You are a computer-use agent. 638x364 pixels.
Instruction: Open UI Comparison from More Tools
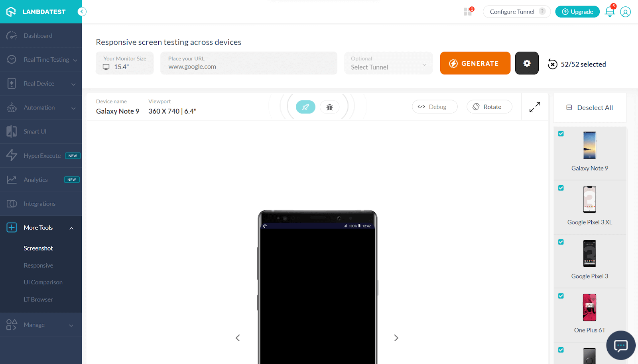43,282
